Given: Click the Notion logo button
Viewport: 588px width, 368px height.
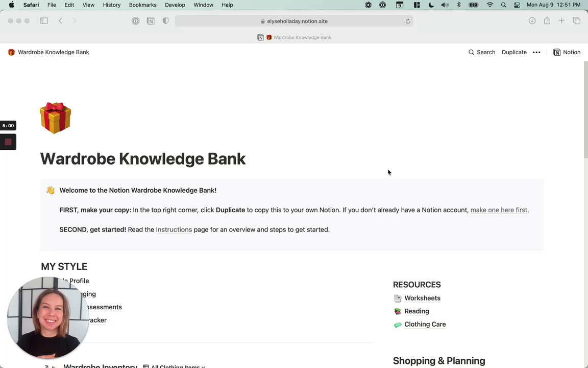Looking at the screenshot, I should pos(567,52).
